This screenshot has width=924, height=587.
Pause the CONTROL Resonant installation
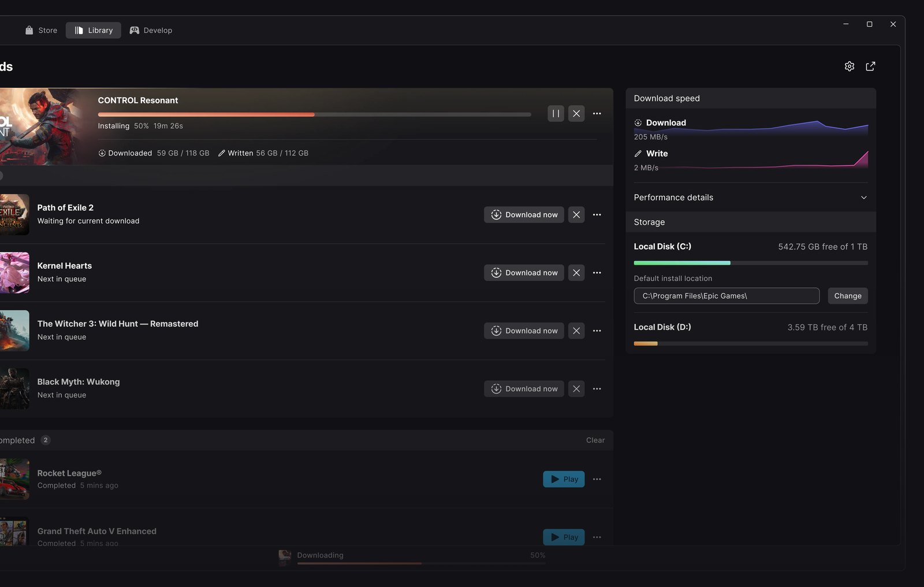tap(556, 113)
